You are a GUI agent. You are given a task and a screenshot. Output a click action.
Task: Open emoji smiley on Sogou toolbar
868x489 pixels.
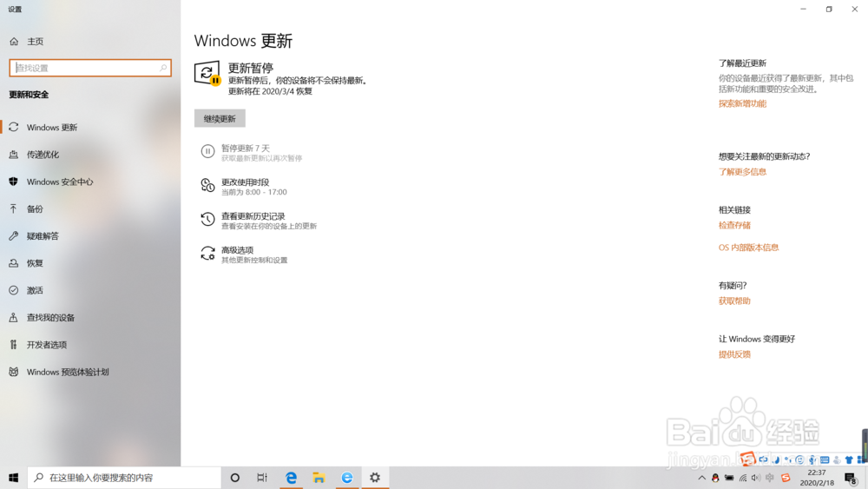[799, 459]
